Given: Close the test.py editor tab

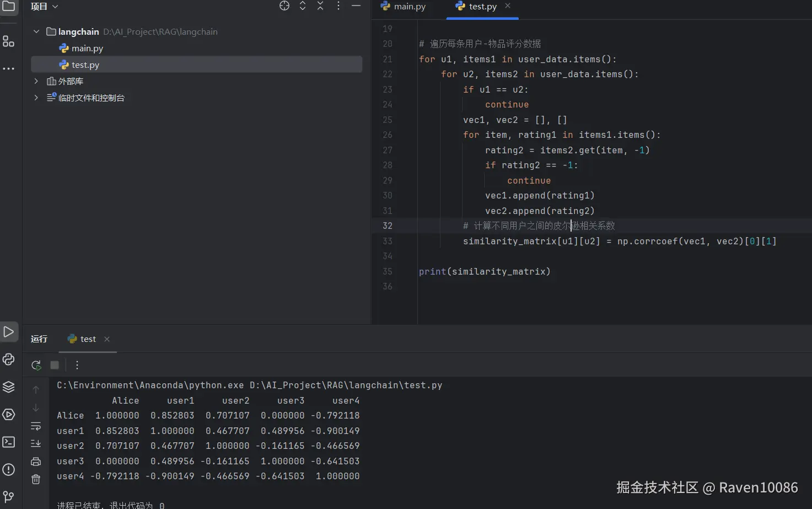Looking at the screenshot, I should pyautogui.click(x=508, y=6).
